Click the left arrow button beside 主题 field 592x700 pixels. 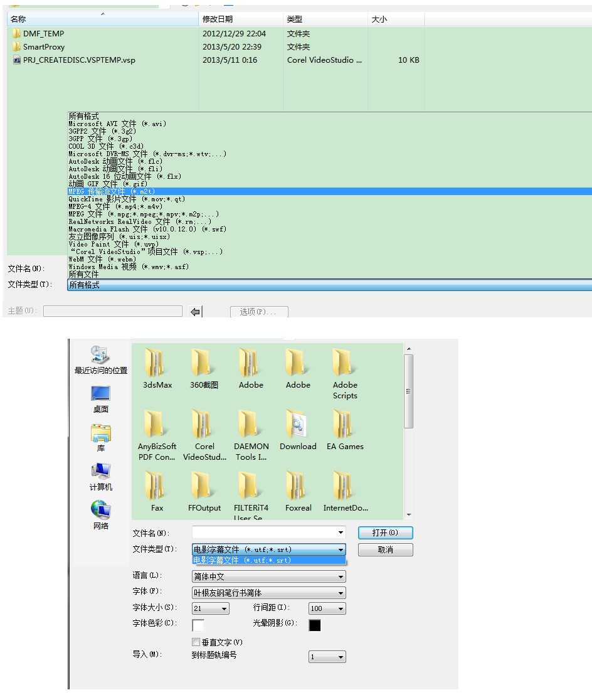coord(196,312)
